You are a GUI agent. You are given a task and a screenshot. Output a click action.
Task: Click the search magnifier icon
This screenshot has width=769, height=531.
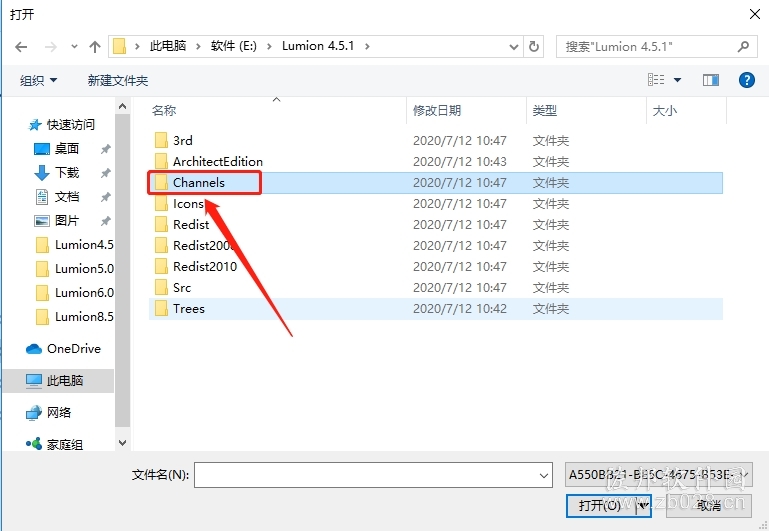(x=743, y=47)
